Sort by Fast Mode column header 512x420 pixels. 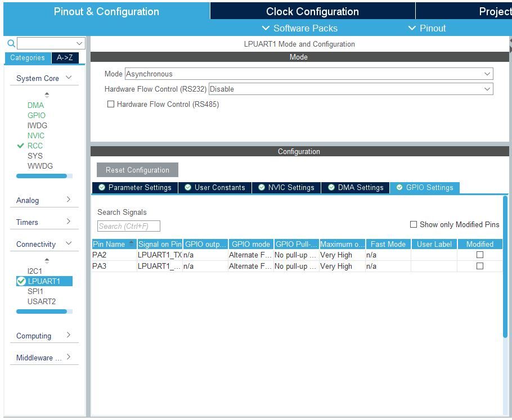click(x=388, y=244)
